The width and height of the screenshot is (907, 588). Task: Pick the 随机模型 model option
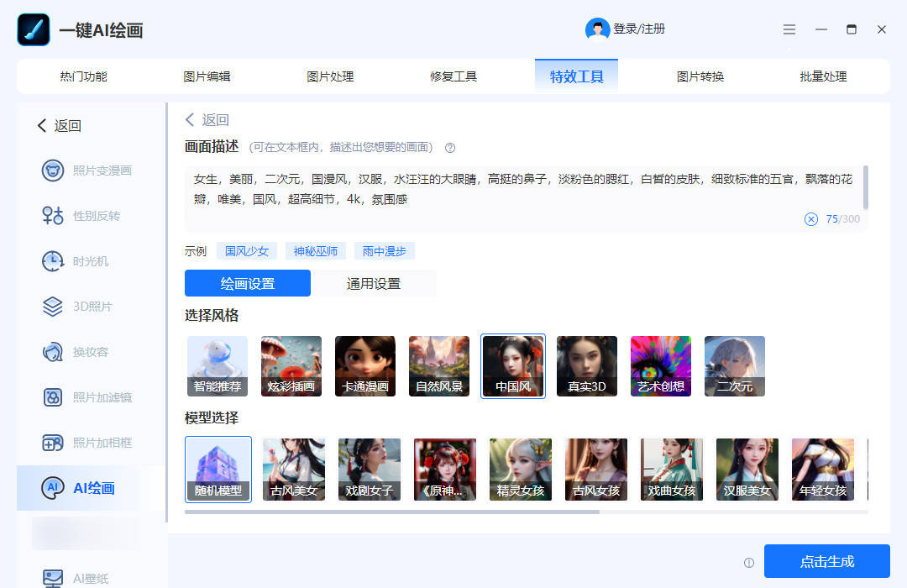pyautogui.click(x=218, y=469)
